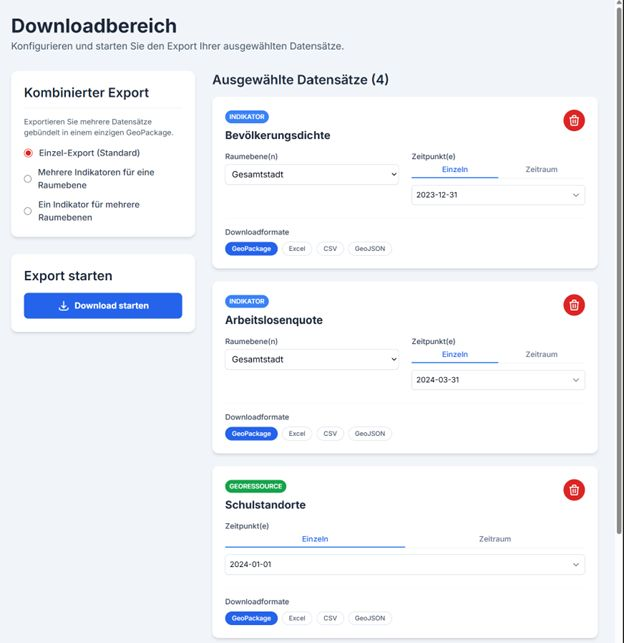Toggle Excel format for Schulstandorte

297,618
